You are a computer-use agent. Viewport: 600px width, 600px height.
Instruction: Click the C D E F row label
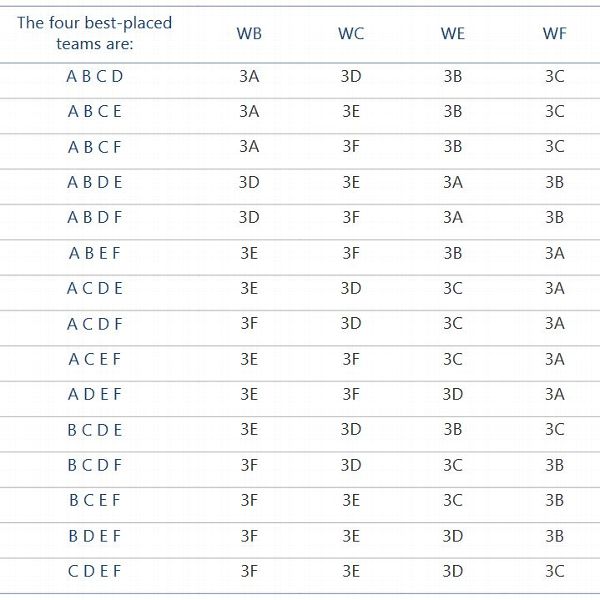point(95,571)
